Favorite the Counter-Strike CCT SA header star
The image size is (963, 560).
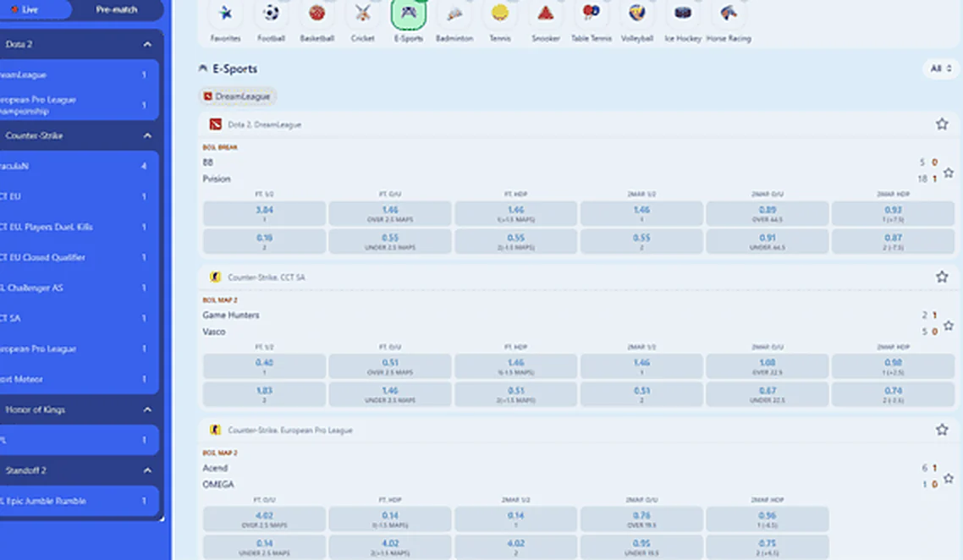[x=942, y=277]
